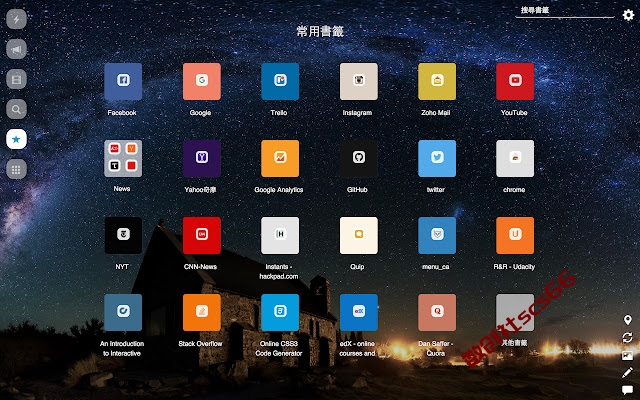Launch the YouTube bookmark tile
The width and height of the screenshot is (640, 400).
515,81
